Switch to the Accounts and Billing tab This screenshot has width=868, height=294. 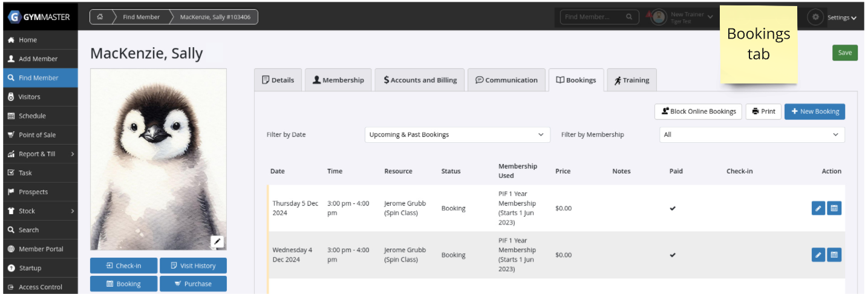coord(420,80)
